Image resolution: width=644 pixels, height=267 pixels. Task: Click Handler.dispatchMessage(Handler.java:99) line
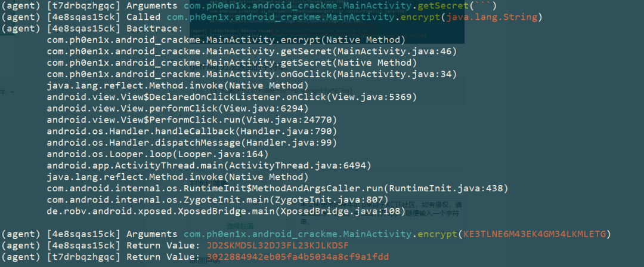192,142
